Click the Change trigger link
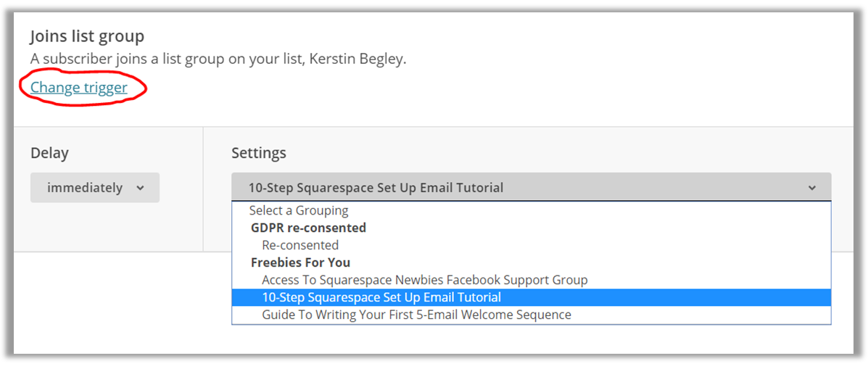 pyautogui.click(x=78, y=88)
